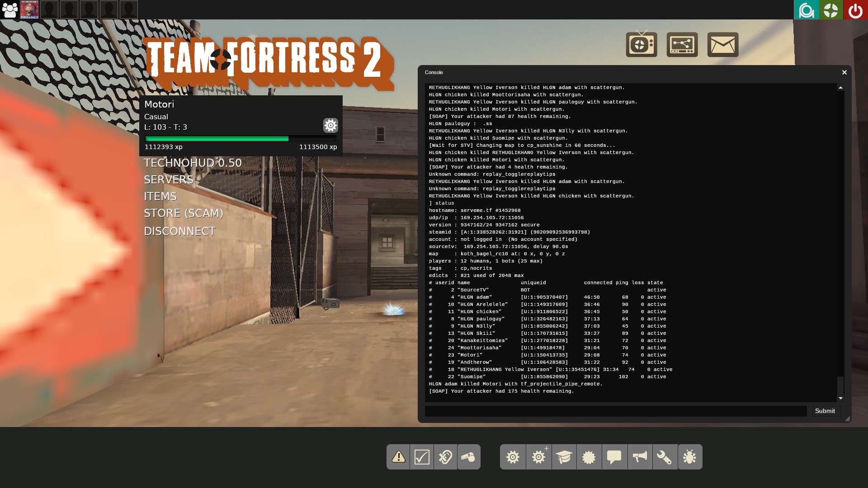Toggle the checkmark box in bottom toolbar
868x488 pixels.
[421, 457]
